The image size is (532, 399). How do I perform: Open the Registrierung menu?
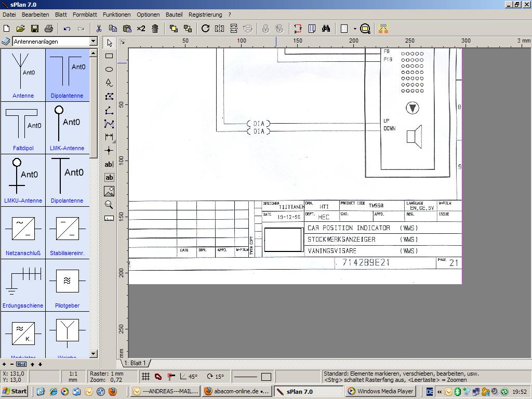pyautogui.click(x=205, y=15)
